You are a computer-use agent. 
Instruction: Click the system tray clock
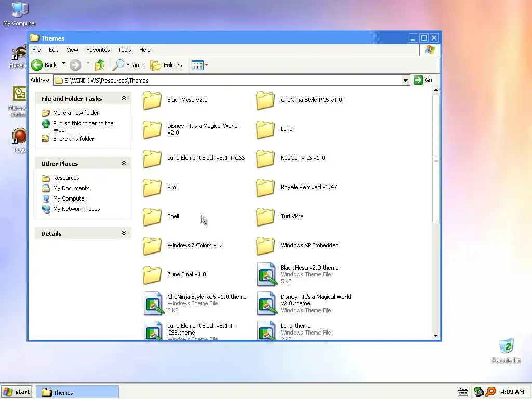513,392
